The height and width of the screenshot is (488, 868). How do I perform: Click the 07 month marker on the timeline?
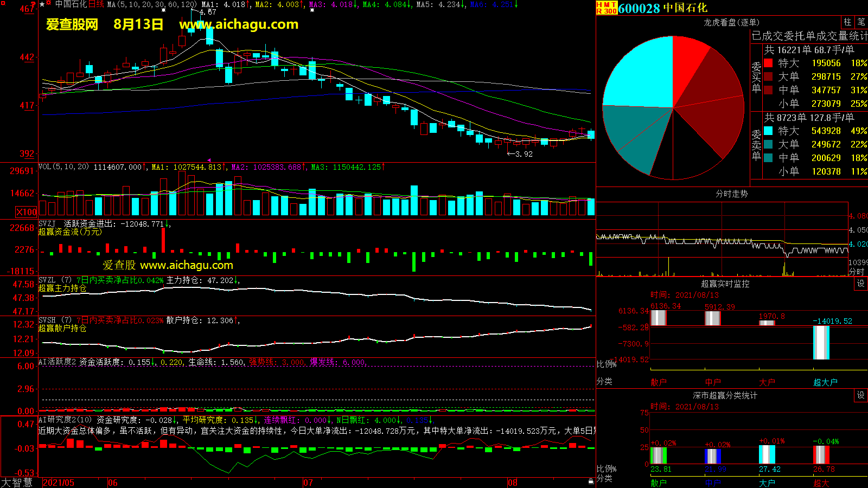coord(308,483)
